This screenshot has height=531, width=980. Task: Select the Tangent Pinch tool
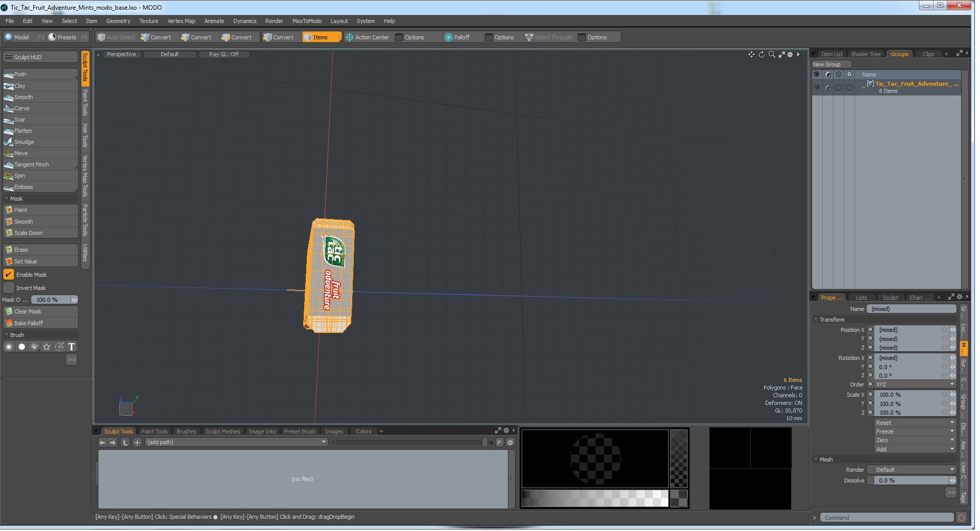click(40, 165)
